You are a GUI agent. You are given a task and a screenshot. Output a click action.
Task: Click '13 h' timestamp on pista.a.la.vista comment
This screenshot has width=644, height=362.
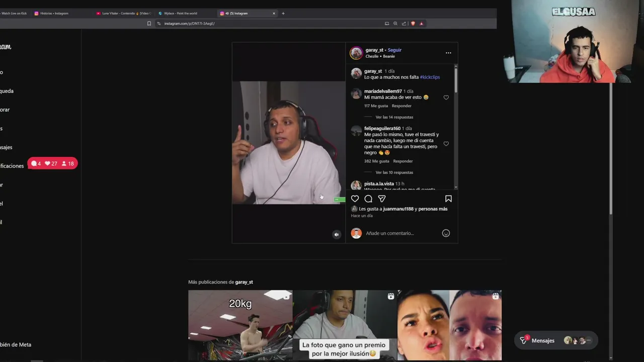click(x=399, y=184)
